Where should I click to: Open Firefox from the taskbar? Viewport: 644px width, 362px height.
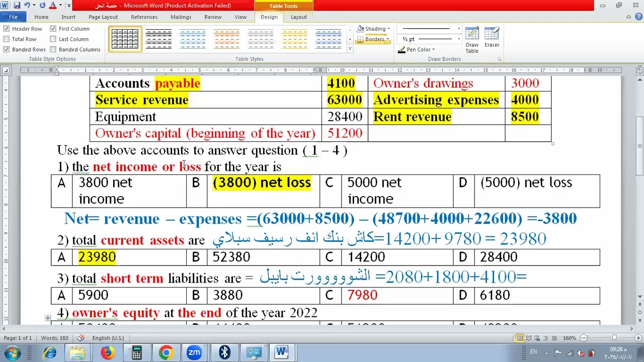[x=107, y=353]
